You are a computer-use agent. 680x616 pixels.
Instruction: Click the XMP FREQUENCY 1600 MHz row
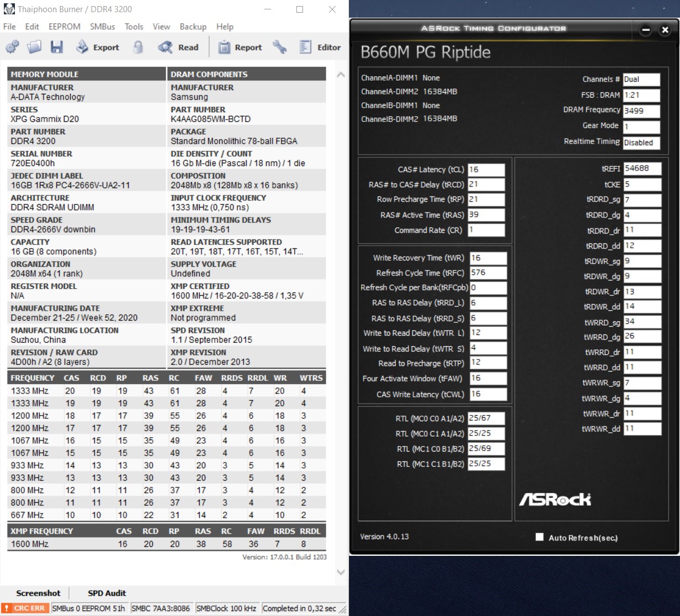(x=167, y=544)
